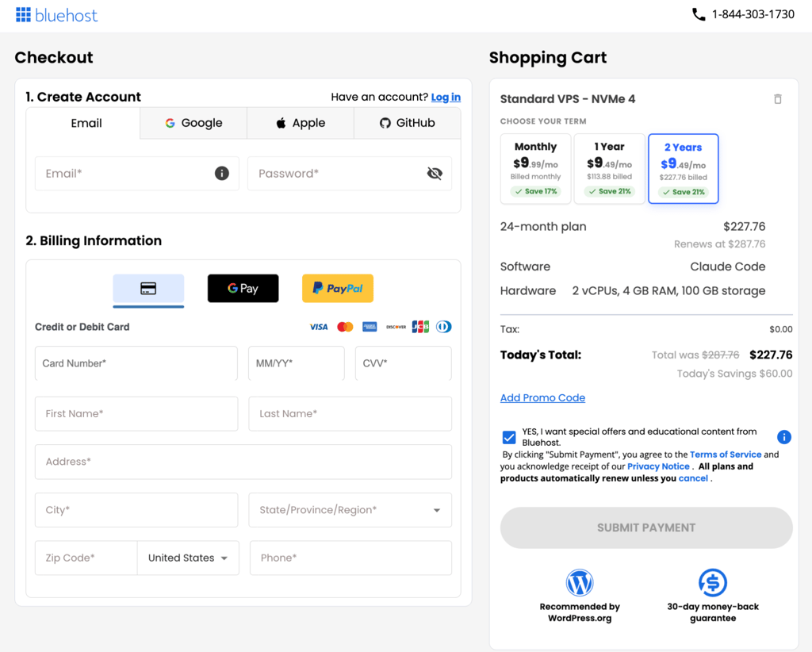Viewport: 812px width, 652px height.
Task: Click 'Today's Savings $60.00' text
Action: (x=734, y=374)
